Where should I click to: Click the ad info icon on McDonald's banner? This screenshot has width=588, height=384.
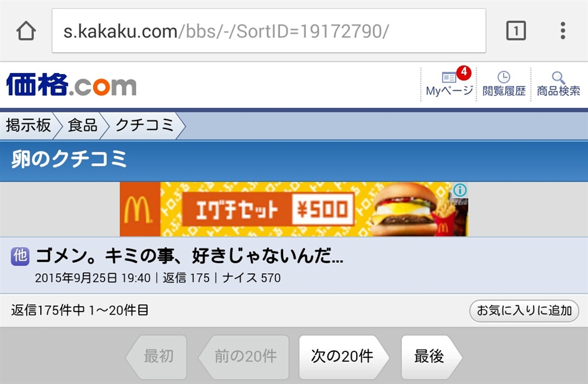click(460, 190)
